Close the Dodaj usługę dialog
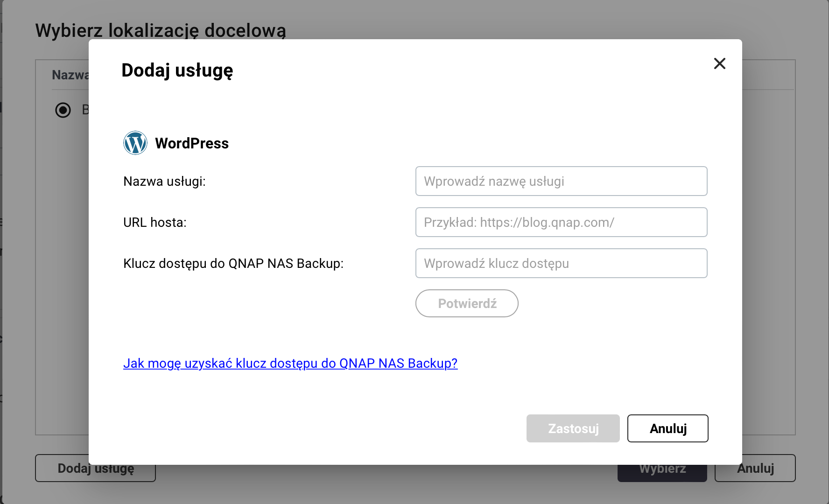 719,63
